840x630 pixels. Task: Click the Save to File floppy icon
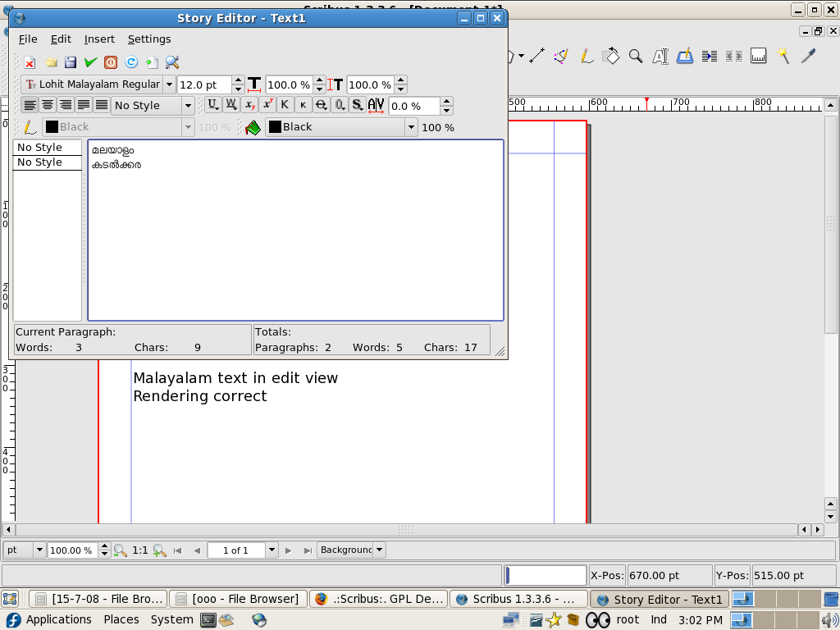(x=71, y=62)
